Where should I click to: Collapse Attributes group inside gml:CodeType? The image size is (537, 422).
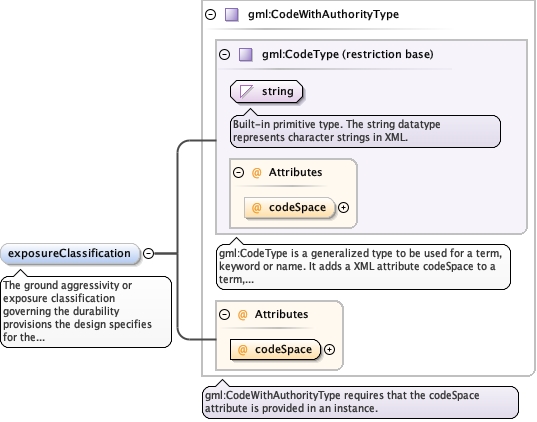pos(238,172)
